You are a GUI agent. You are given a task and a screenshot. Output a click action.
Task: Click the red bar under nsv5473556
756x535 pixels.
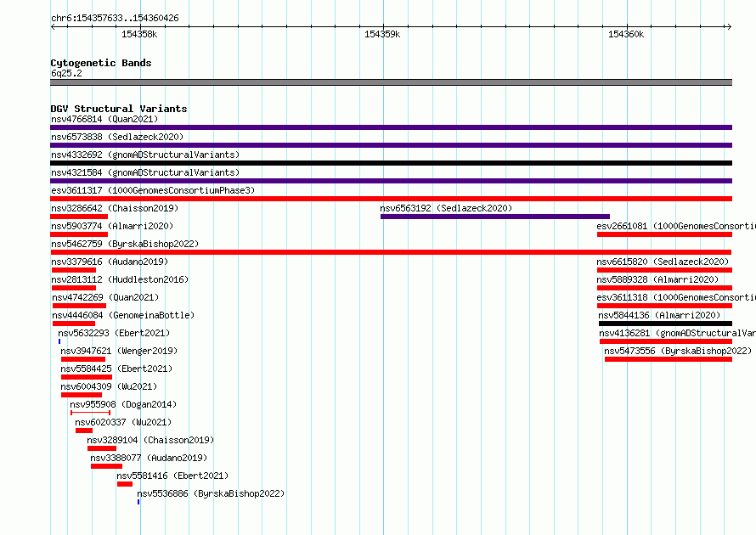tap(669, 359)
